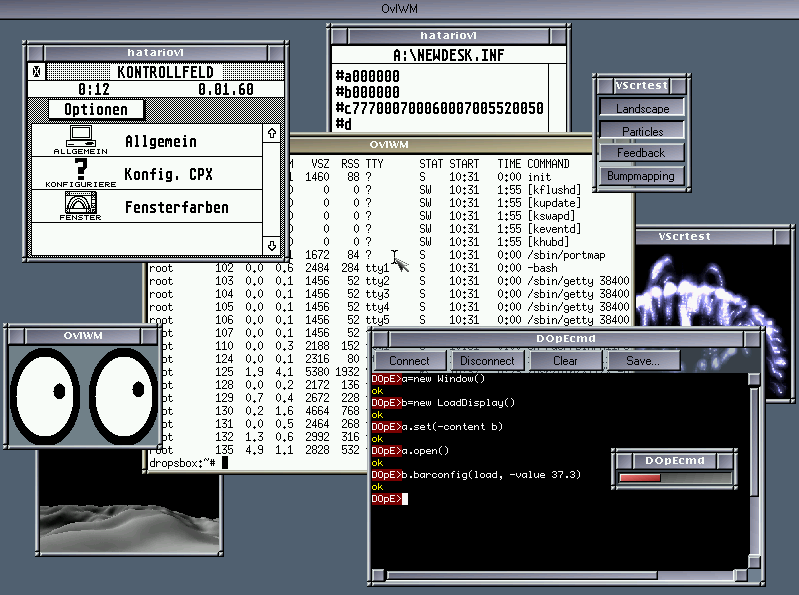Clear the DOpEcmd console output
This screenshot has width=799, height=595.
point(565,361)
